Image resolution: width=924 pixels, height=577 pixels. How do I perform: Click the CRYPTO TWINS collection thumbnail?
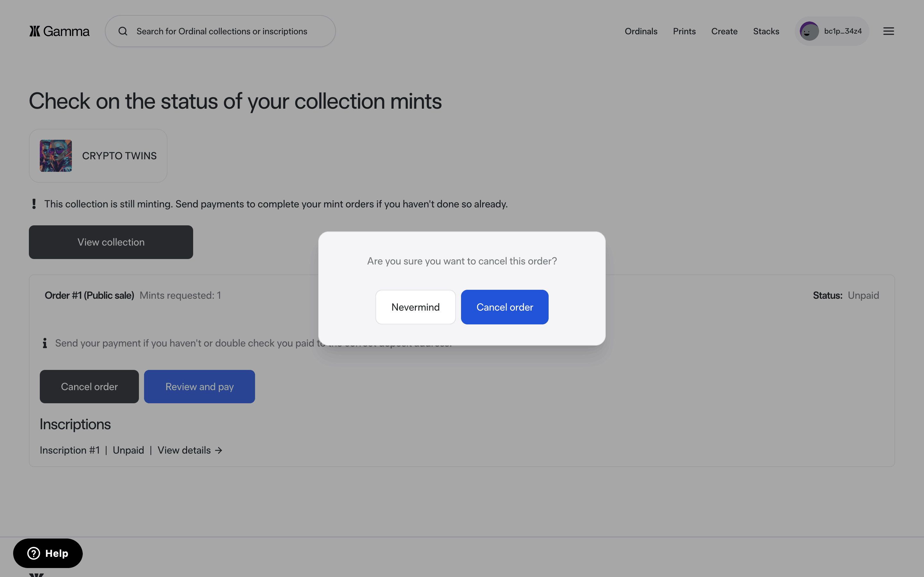(56, 156)
